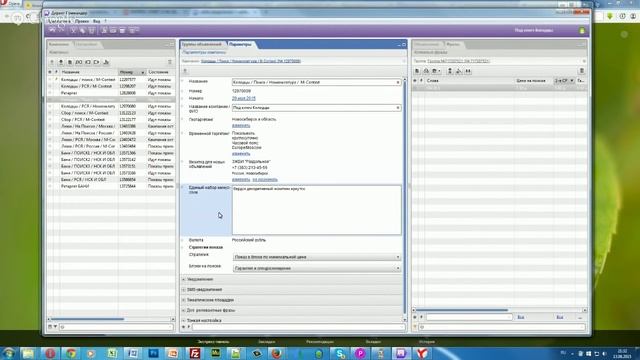Select the Бани / РСЯ / НСК И ОБЛ row
The width and height of the screenshot is (640, 360).
click(111, 180)
